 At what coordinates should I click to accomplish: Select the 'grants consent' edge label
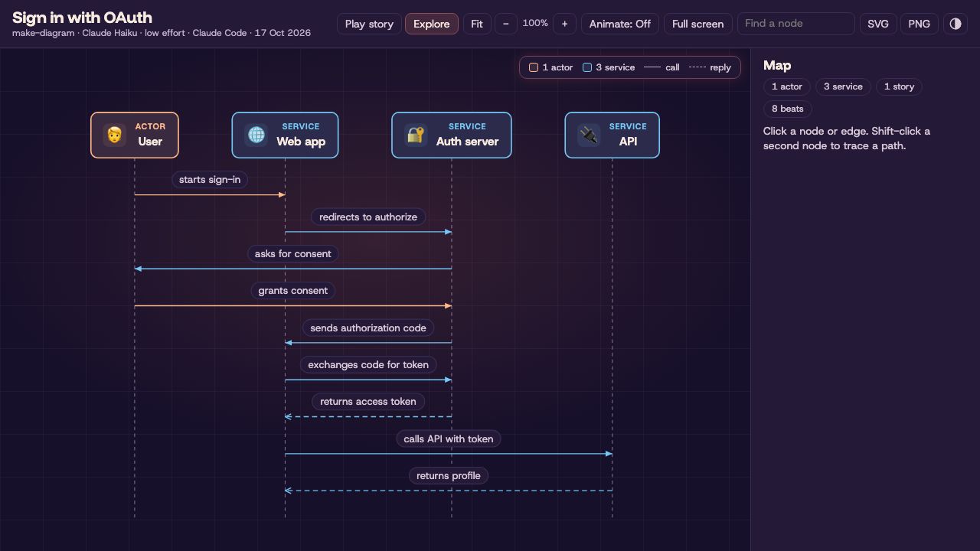coord(293,291)
